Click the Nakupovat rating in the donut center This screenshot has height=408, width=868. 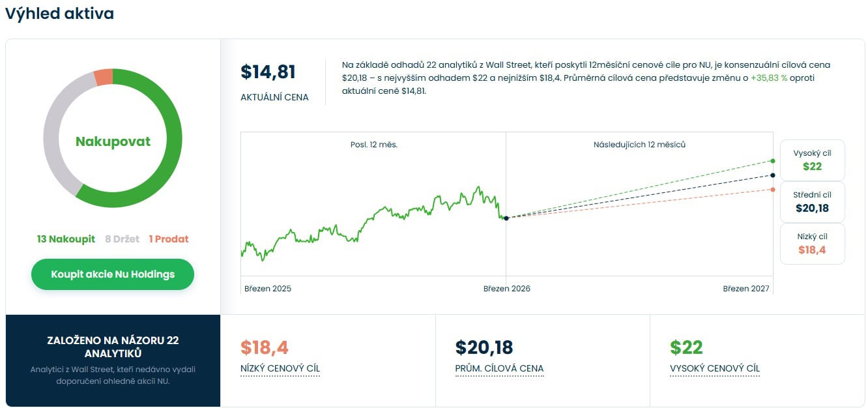[113, 141]
